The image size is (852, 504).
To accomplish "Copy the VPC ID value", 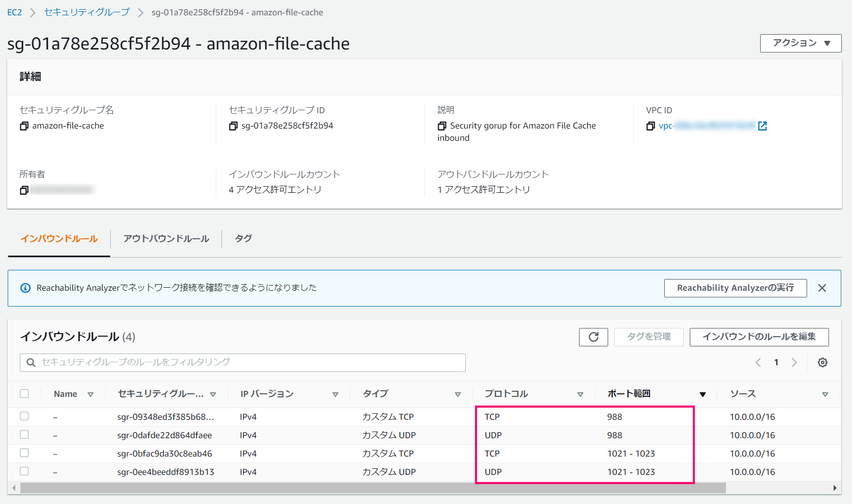I will [x=650, y=126].
